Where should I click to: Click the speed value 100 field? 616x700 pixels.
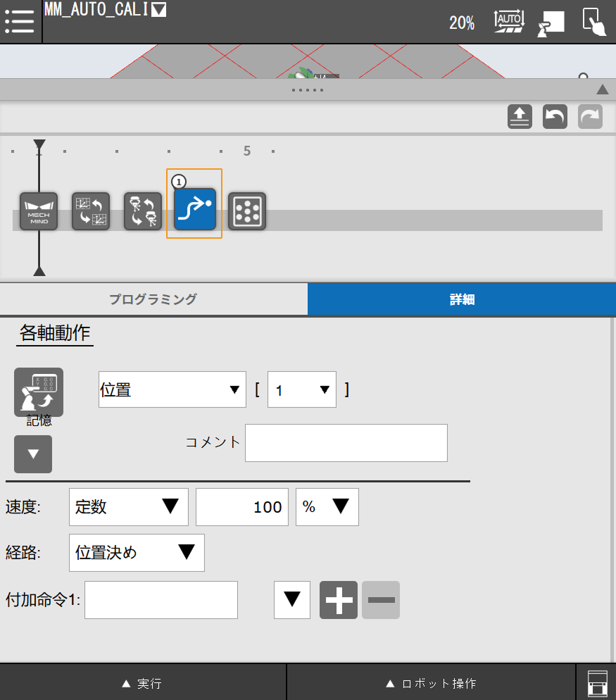coord(242,507)
